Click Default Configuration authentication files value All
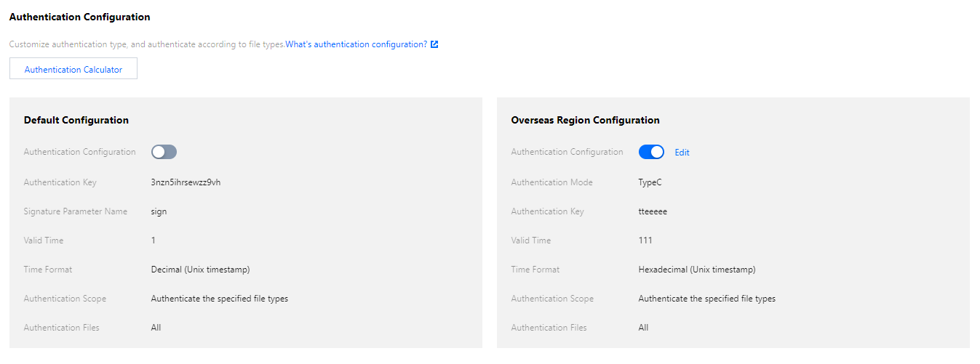Image resolution: width=980 pixels, height=364 pixels. 156,328
